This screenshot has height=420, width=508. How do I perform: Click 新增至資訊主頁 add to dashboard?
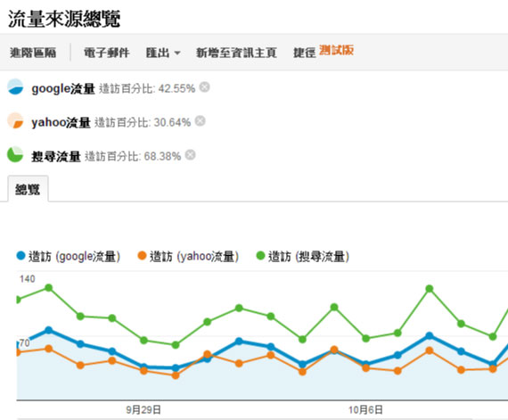236,53
